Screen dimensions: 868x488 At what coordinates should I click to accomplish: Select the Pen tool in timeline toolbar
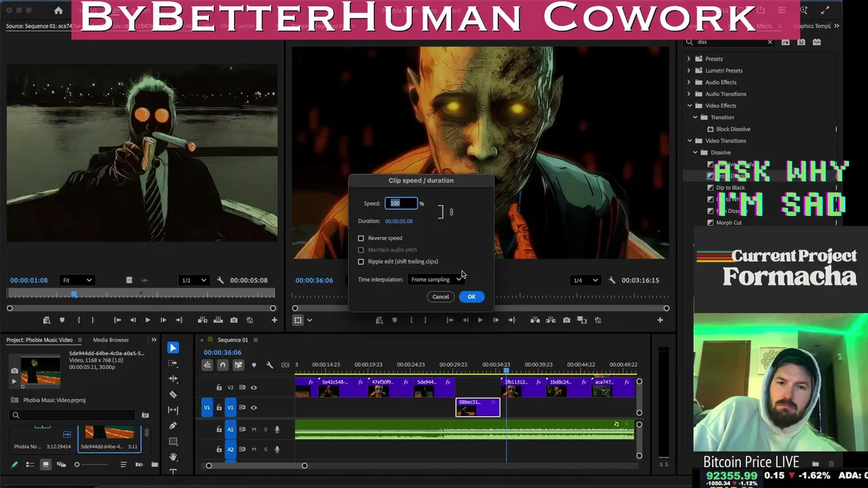click(x=173, y=426)
